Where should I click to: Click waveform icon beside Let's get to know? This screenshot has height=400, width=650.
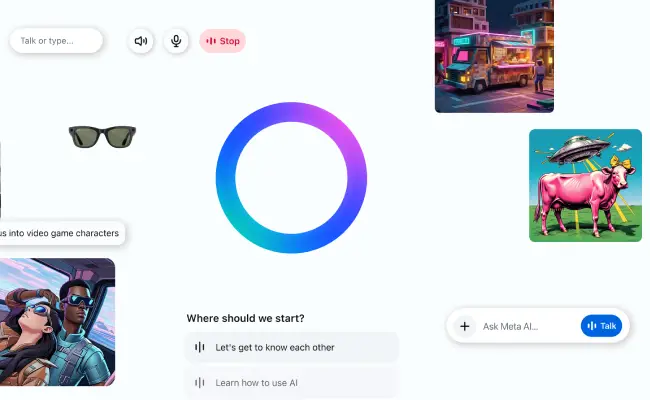tap(200, 347)
